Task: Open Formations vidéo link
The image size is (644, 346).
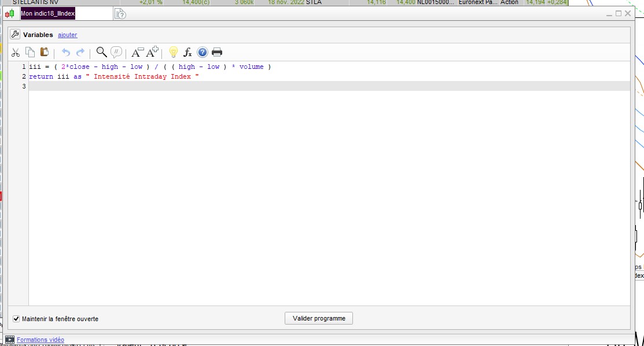Action: pyautogui.click(x=41, y=340)
